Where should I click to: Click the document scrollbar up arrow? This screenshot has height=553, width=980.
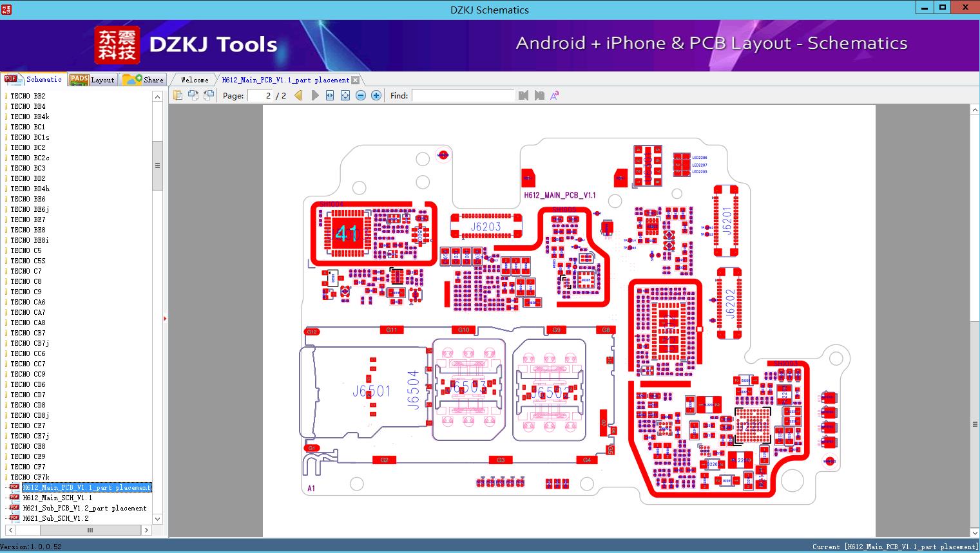[975, 110]
